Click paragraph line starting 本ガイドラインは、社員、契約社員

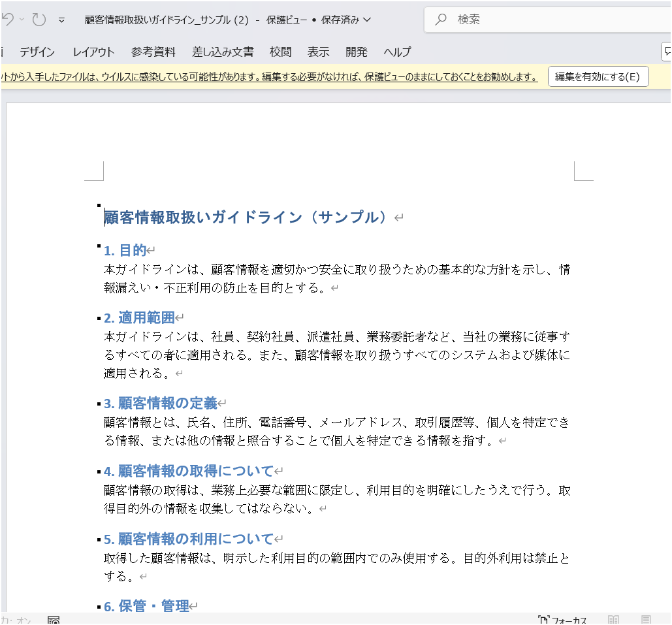coord(337,337)
